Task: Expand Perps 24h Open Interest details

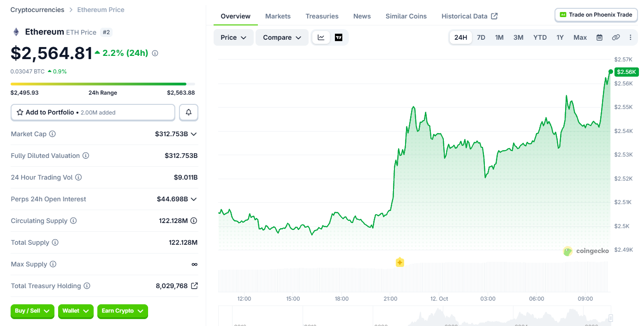Action: click(194, 199)
